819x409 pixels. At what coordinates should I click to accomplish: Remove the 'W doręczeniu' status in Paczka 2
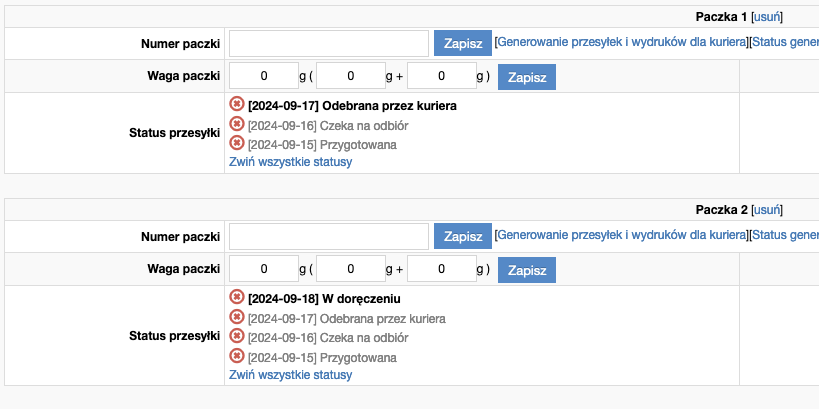(237, 297)
